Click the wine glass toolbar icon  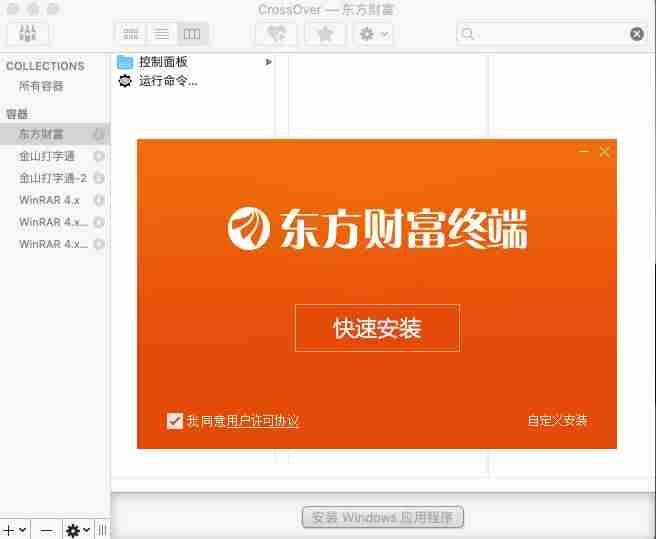click(276, 33)
